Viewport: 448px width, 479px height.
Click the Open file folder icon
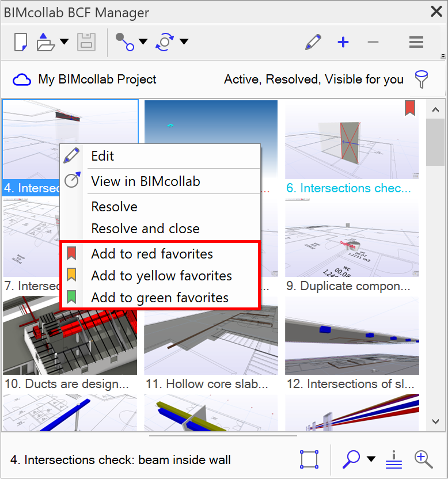tap(45, 42)
